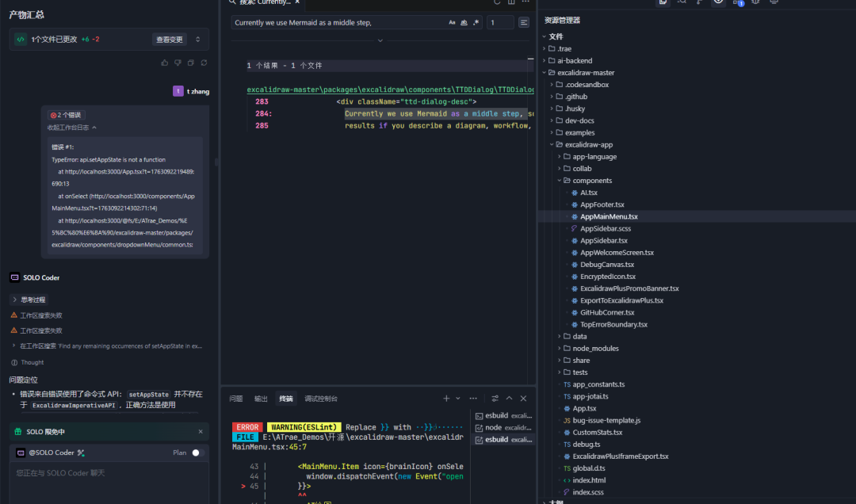Collapse the 收起工作台日志 log section
The image size is (856, 504).
tap(72, 128)
